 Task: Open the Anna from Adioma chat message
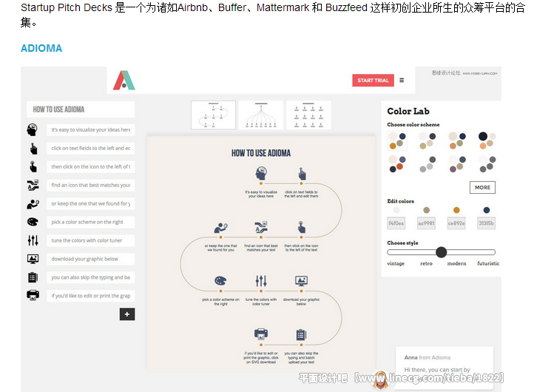(x=445, y=368)
